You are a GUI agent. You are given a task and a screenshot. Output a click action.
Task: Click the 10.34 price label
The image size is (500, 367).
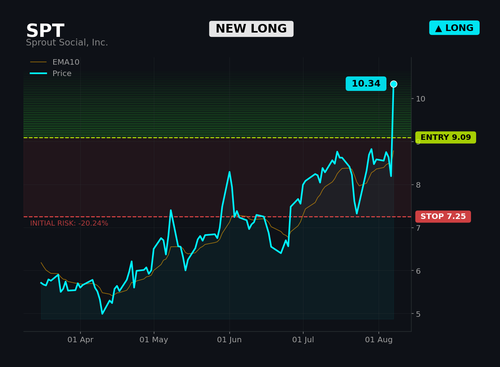click(366, 83)
